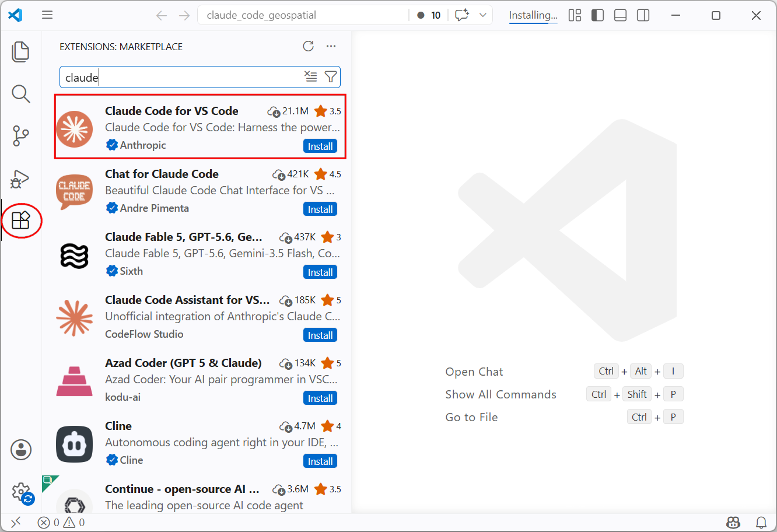Click the Azad Coder pink pyramid logo

click(x=75, y=381)
